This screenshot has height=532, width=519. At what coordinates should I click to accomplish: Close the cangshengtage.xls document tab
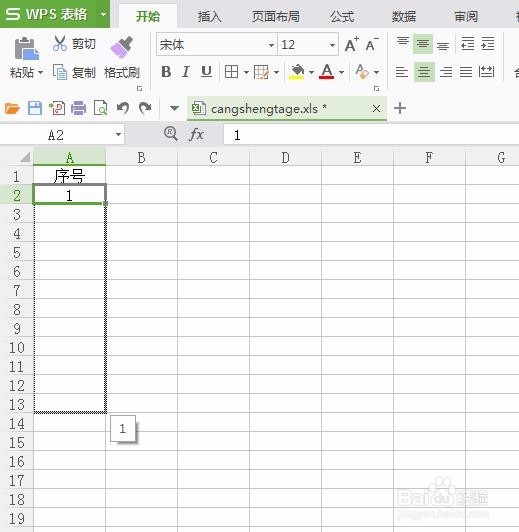tap(376, 109)
